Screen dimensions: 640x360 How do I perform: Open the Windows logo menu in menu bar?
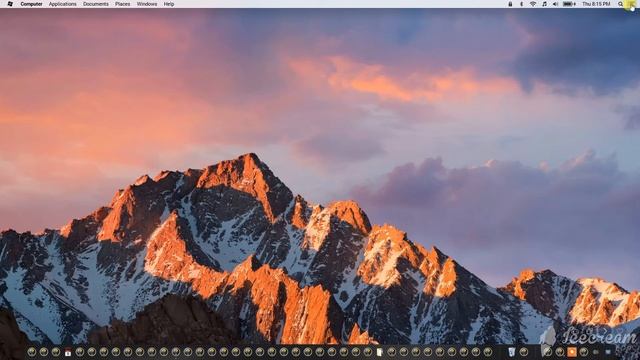10,4
